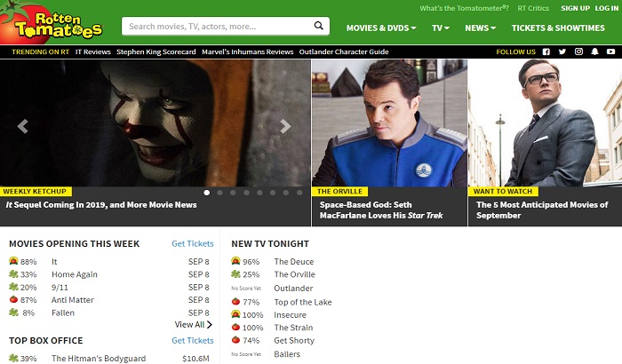This screenshot has height=364, width=622.
Task: Select the fourth carousel dot
Action: pyautogui.click(x=246, y=193)
